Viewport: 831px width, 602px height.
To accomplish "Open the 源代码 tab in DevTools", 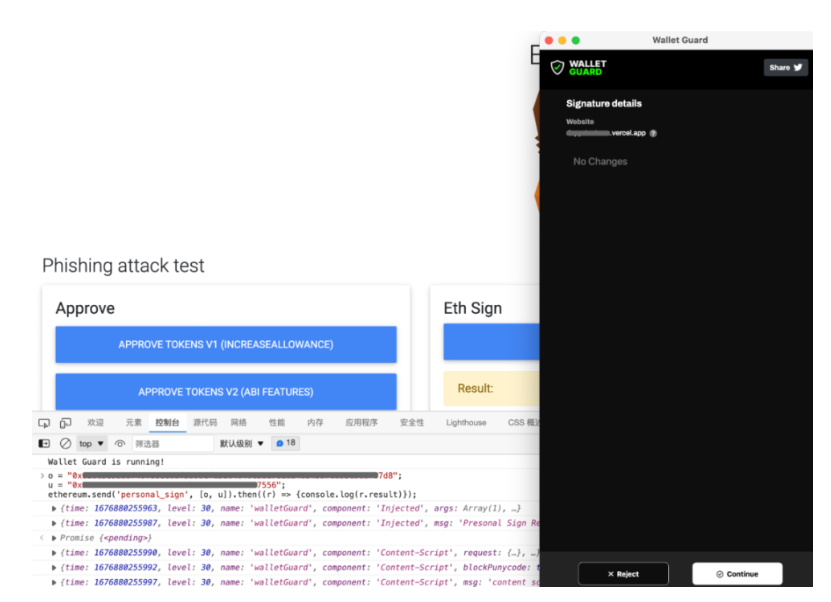I will (205, 423).
